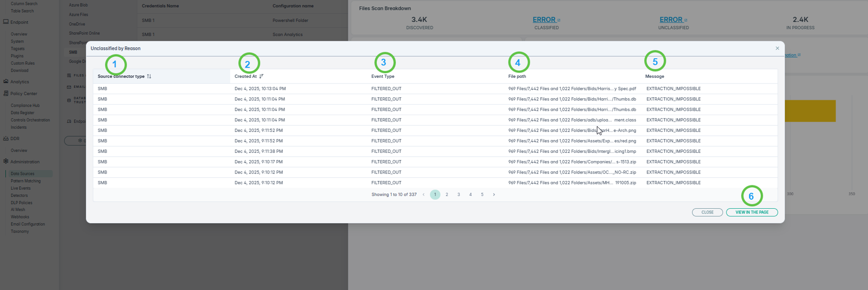Go to previous page using left chevron
The image size is (868, 290).
pyautogui.click(x=423, y=194)
